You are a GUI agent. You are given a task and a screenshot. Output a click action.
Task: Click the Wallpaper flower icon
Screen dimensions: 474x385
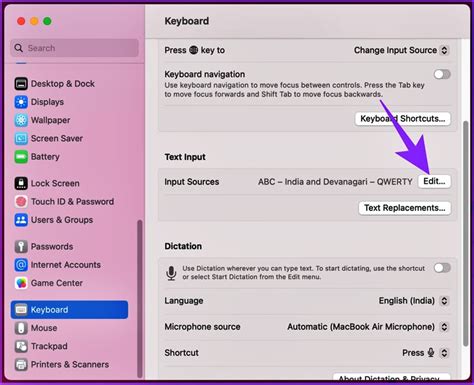[21, 120]
